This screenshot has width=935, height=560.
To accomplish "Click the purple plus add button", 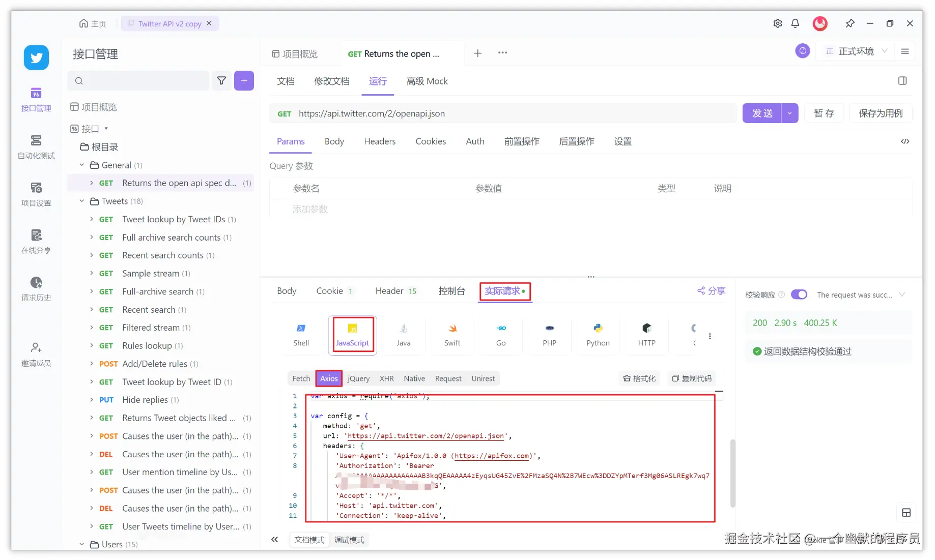I will pos(244,80).
